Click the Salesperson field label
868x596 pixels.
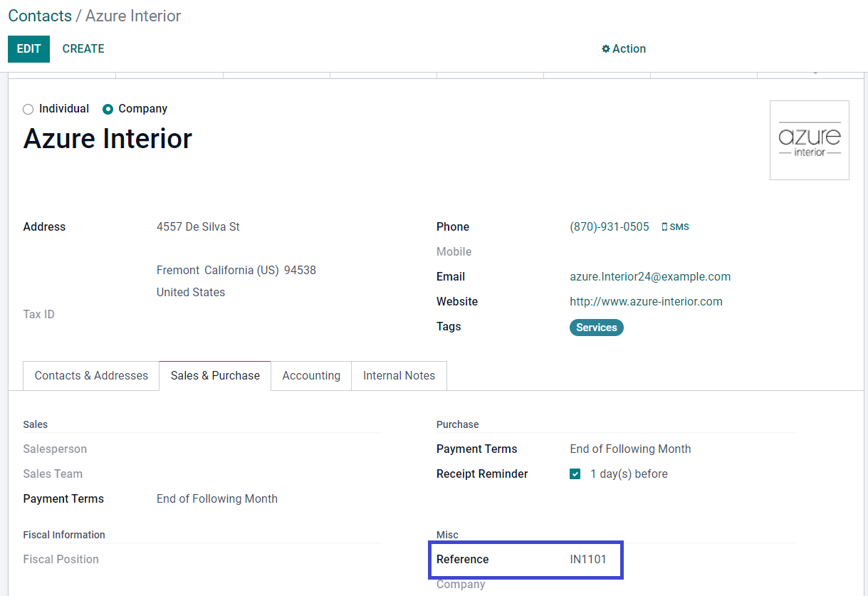pos(55,449)
